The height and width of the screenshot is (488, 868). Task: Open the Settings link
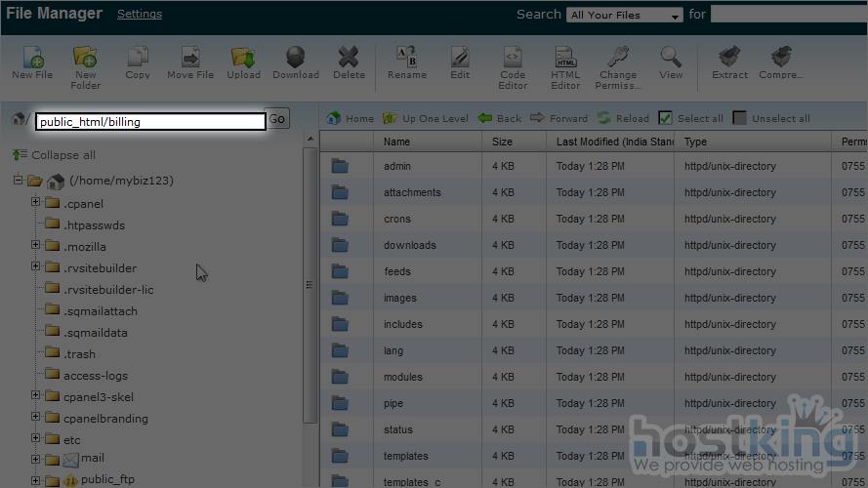(140, 15)
